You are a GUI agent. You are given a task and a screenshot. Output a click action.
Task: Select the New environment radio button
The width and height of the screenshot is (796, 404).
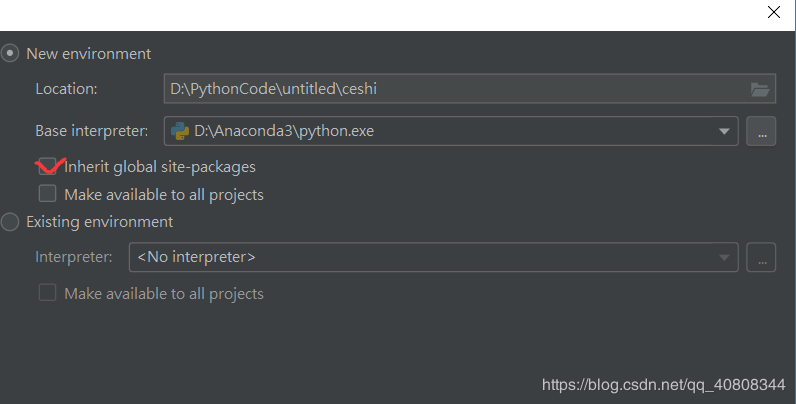pyautogui.click(x=11, y=54)
